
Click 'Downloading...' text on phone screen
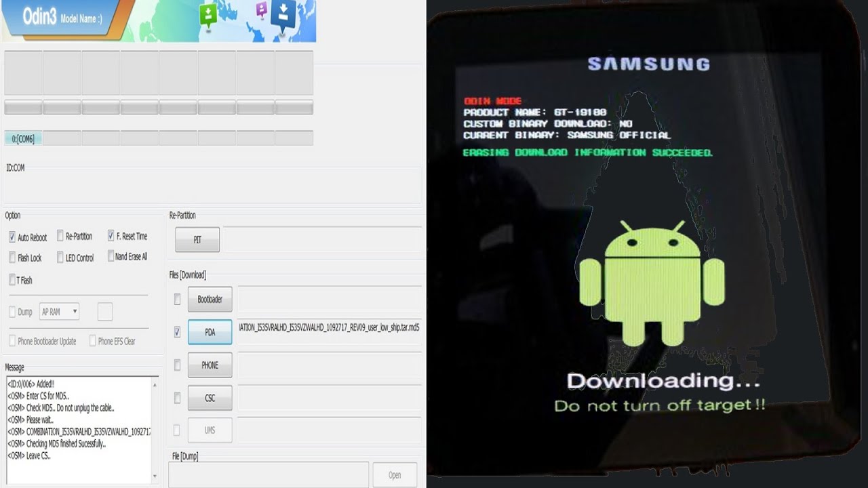coord(663,381)
